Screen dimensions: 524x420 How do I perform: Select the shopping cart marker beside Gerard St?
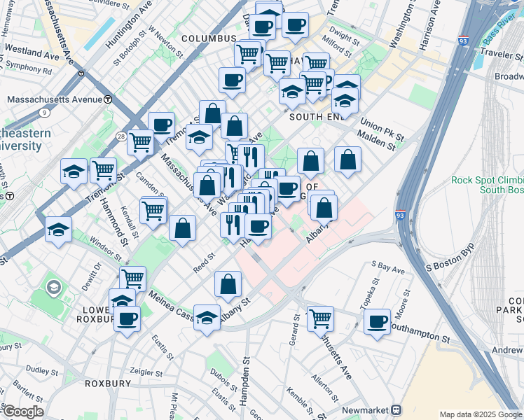[x=320, y=318]
